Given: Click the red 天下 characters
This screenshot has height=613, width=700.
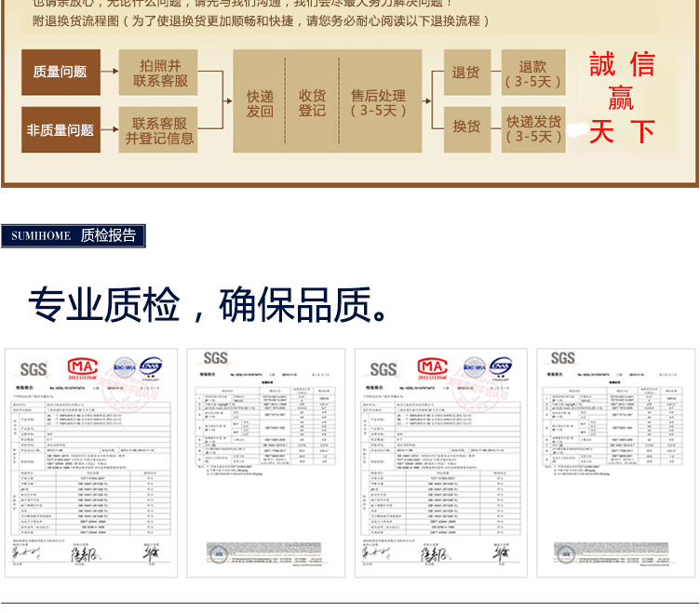Looking at the screenshot, I should [622, 131].
